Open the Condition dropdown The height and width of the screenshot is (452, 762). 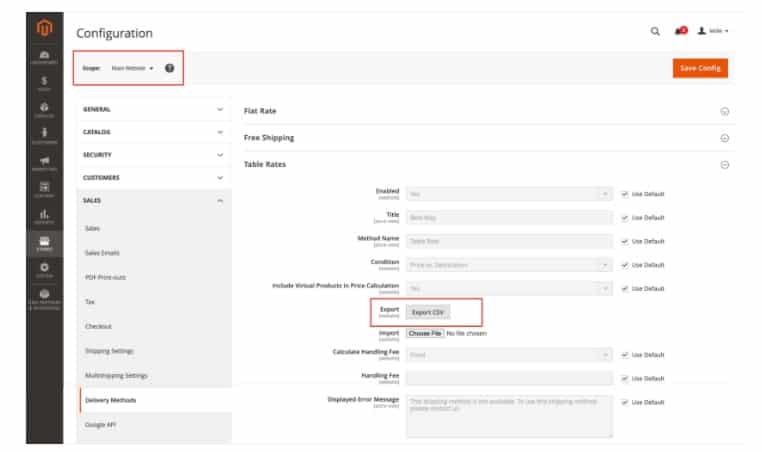pos(509,265)
